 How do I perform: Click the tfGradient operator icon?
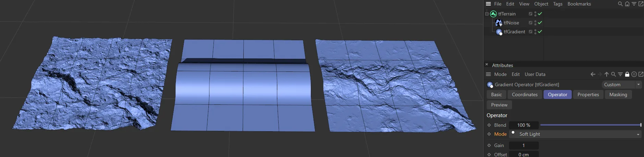pos(499,32)
